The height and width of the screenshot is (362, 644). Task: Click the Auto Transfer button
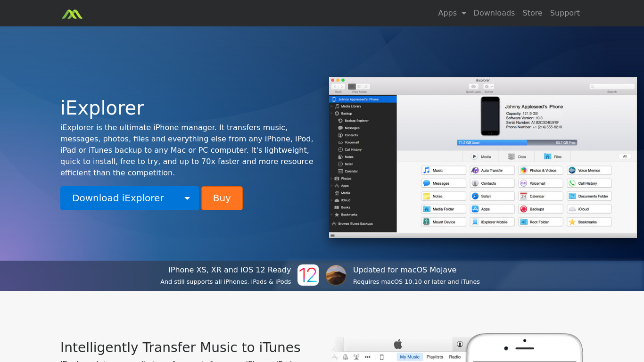click(x=492, y=170)
